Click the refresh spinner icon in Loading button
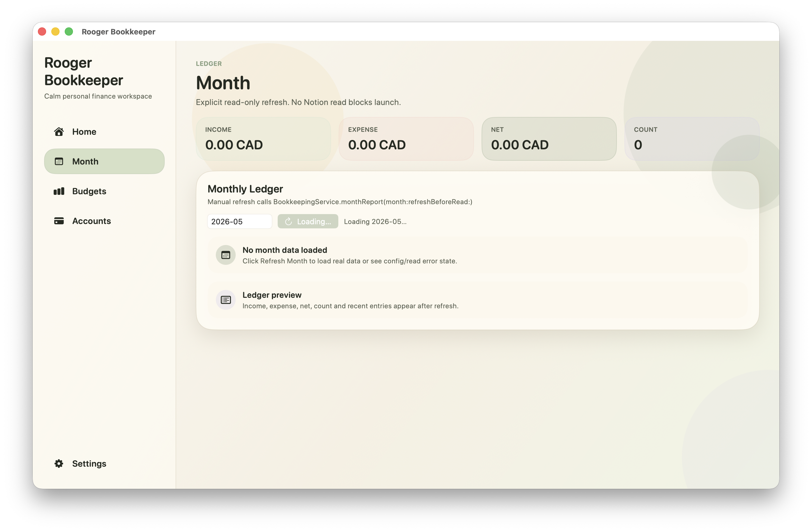The image size is (812, 532). click(x=288, y=221)
